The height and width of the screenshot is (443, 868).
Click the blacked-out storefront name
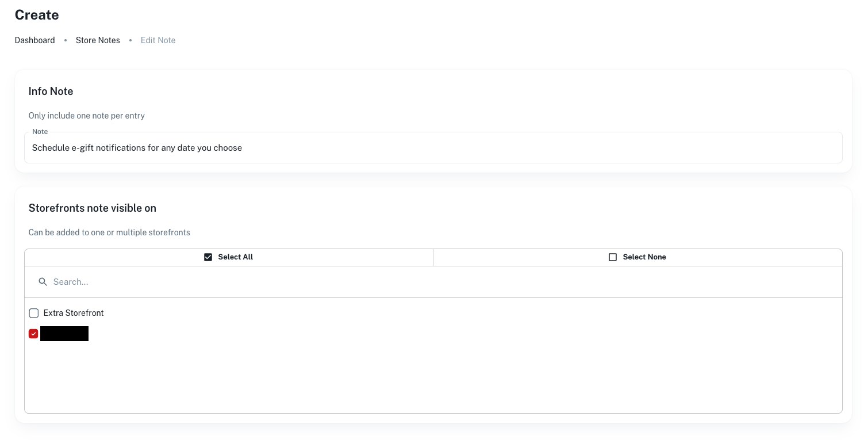point(64,334)
